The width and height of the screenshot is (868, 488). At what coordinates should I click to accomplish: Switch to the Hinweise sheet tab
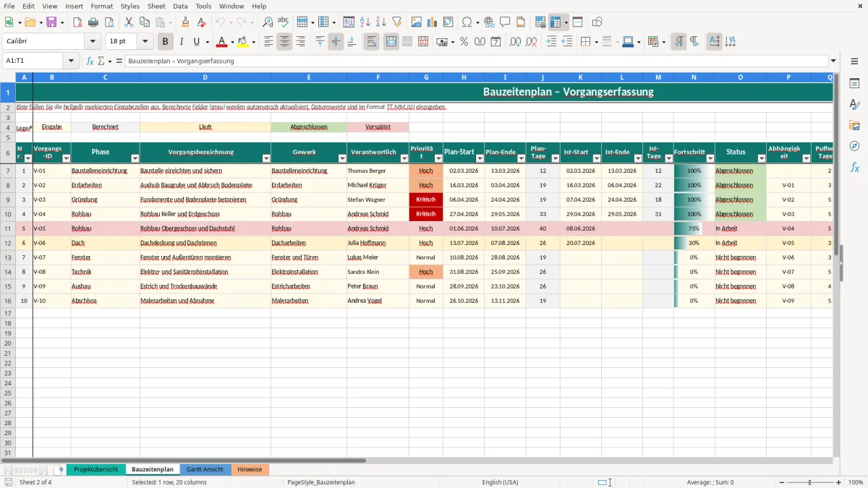(x=250, y=469)
